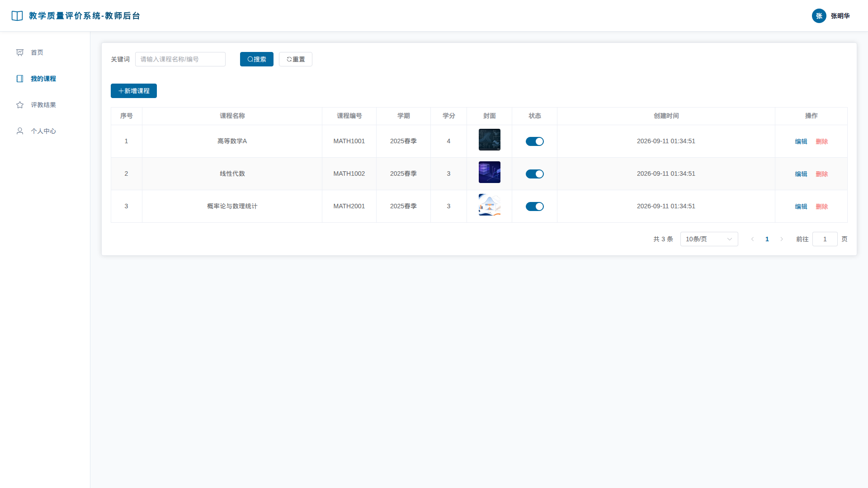Click the course name 高等数学A cell
This screenshot has height=488, width=868.
click(x=232, y=141)
